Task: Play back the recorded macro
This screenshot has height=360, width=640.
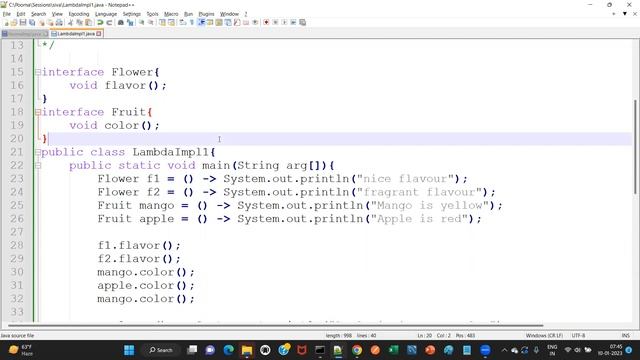Action: coord(284,22)
